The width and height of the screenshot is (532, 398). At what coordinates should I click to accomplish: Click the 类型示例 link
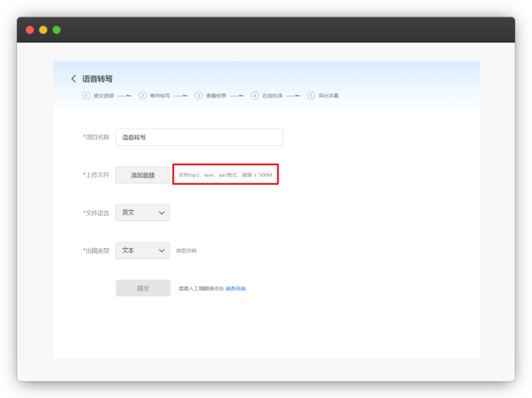pos(186,251)
